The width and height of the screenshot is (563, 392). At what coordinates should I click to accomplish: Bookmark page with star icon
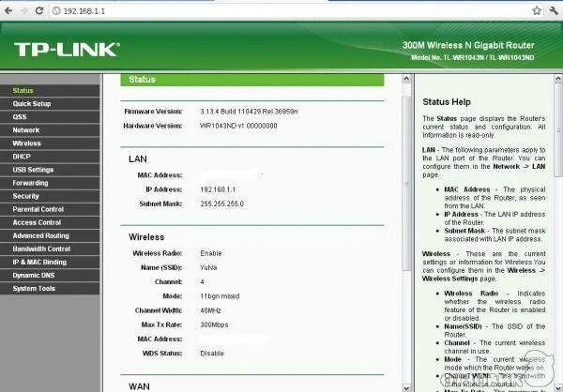click(x=537, y=10)
